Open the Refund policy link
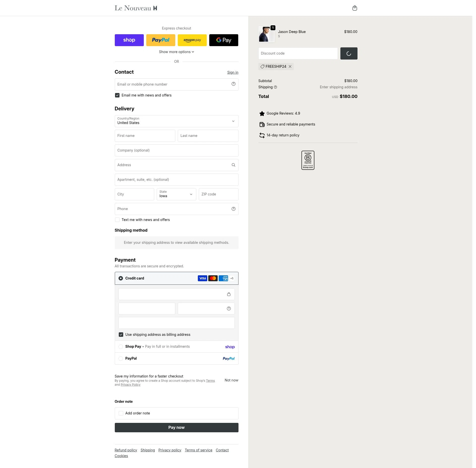Viewport: 476px width, 468px height. (126, 450)
